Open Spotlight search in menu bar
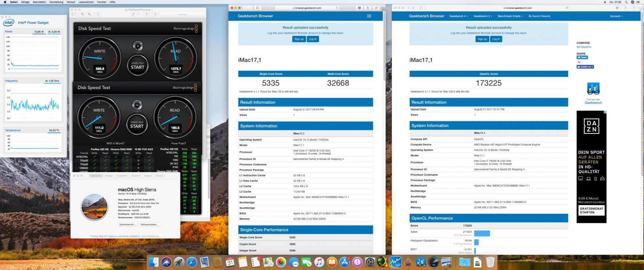Screen dimensions: 644x270 point(626,2)
